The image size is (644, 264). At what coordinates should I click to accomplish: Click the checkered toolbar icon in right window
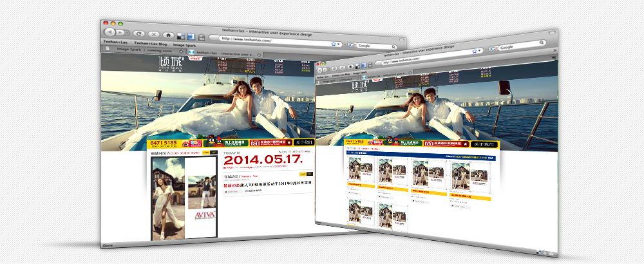click(358, 65)
